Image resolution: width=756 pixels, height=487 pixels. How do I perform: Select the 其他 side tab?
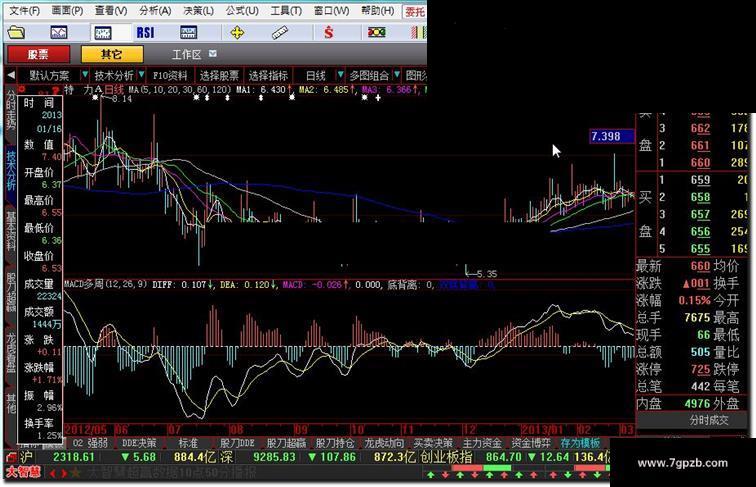pos(11,403)
